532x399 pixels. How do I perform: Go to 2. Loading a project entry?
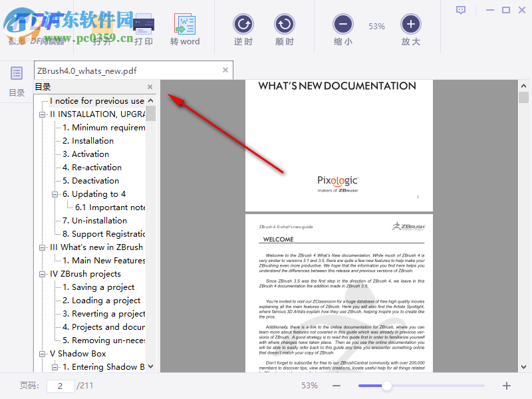[x=102, y=301]
